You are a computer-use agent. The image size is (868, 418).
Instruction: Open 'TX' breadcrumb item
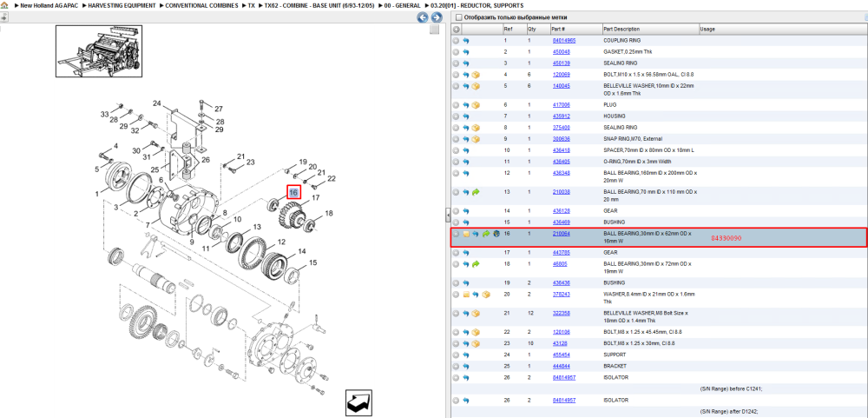click(x=252, y=5)
